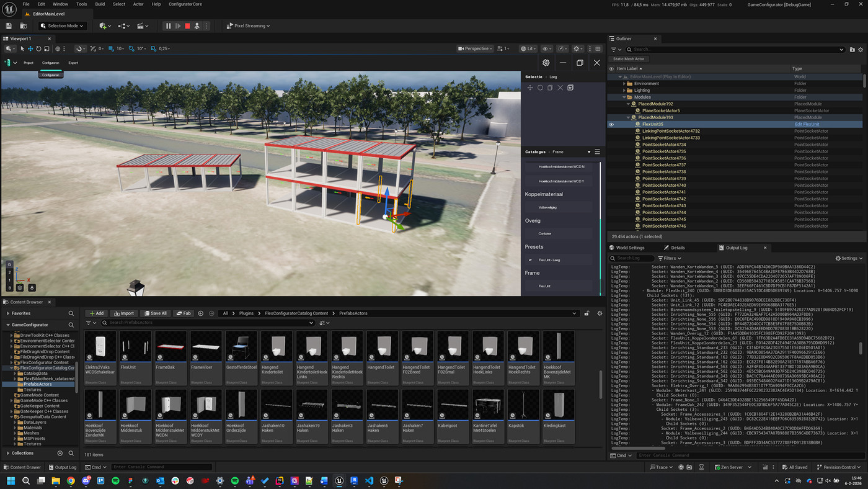Click the Eject from player controller icon

pos(197,26)
